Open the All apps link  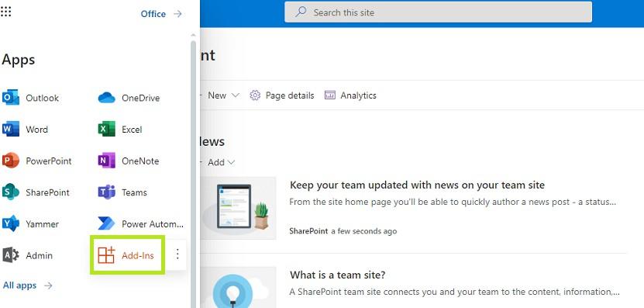tap(19, 286)
